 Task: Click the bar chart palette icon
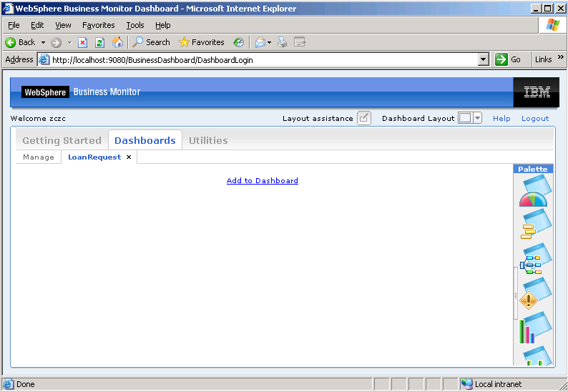click(x=535, y=328)
